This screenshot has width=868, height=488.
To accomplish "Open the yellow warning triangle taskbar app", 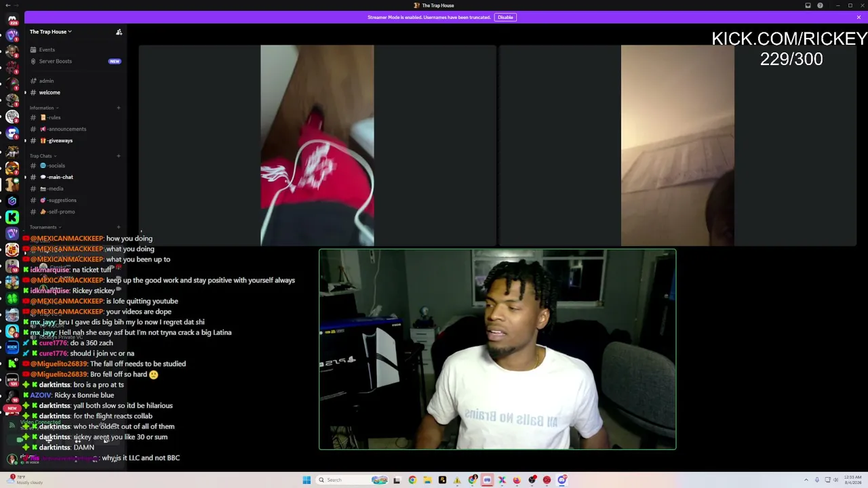I will [x=457, y=480].
